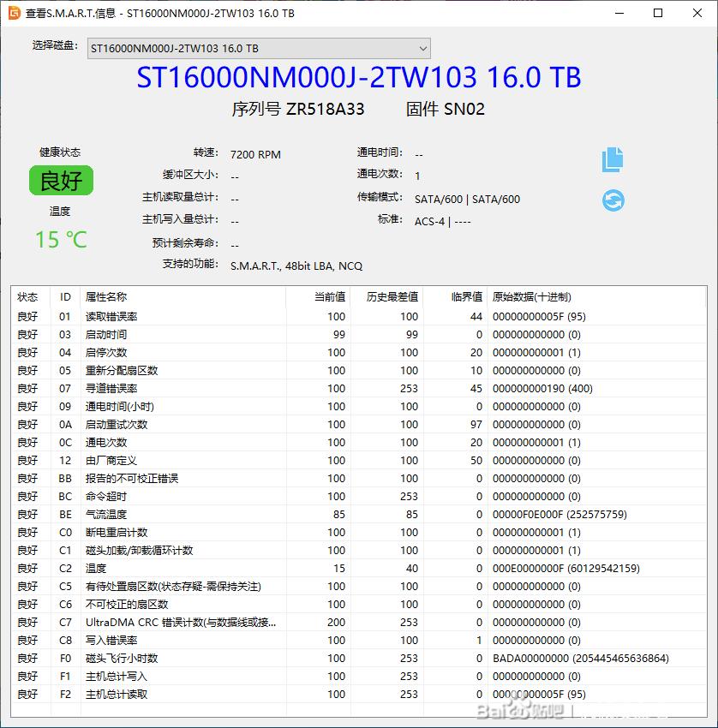Select the 寻道错误率 attribute row
This screenshot has height=728, width=718.
358,389
